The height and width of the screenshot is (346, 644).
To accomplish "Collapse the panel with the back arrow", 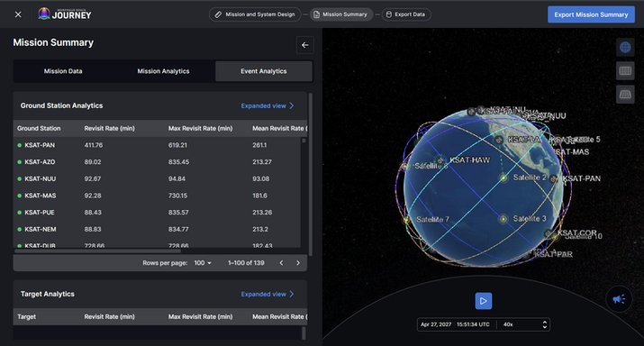I will (304, 45).
